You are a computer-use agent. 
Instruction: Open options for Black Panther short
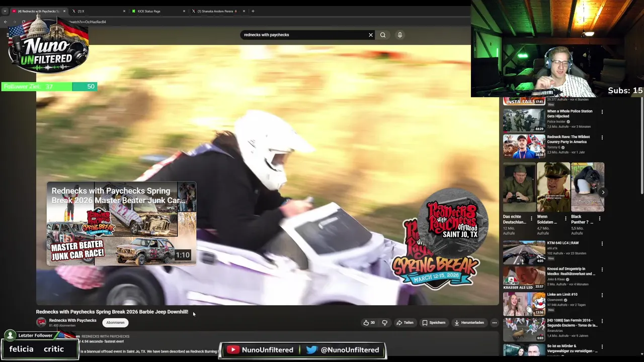pyautogui.click(x=599, y=219)
